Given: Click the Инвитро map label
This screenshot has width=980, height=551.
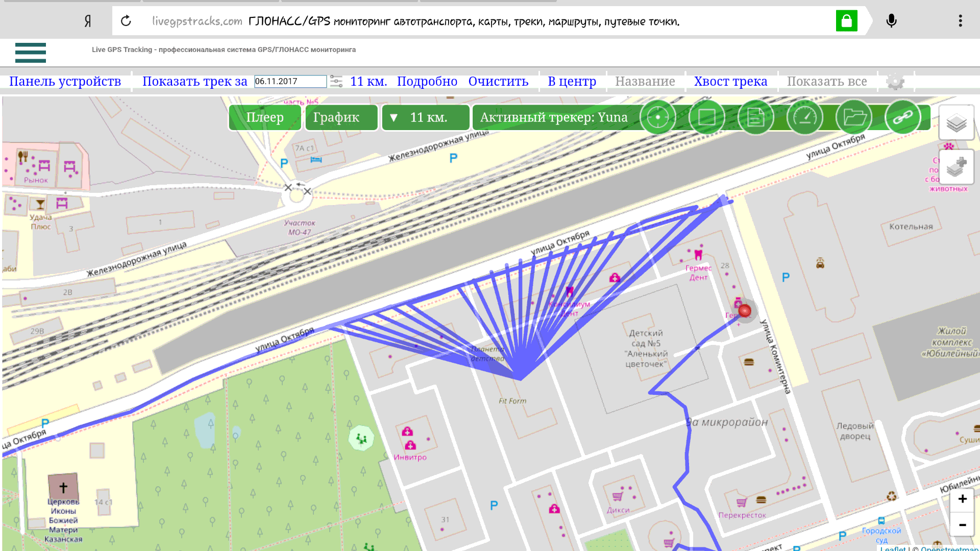Looking at the screenshot, I should tap(410, 457).
